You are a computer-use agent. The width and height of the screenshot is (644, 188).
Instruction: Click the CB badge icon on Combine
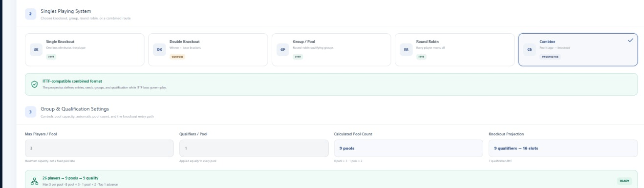pos(530,50)
